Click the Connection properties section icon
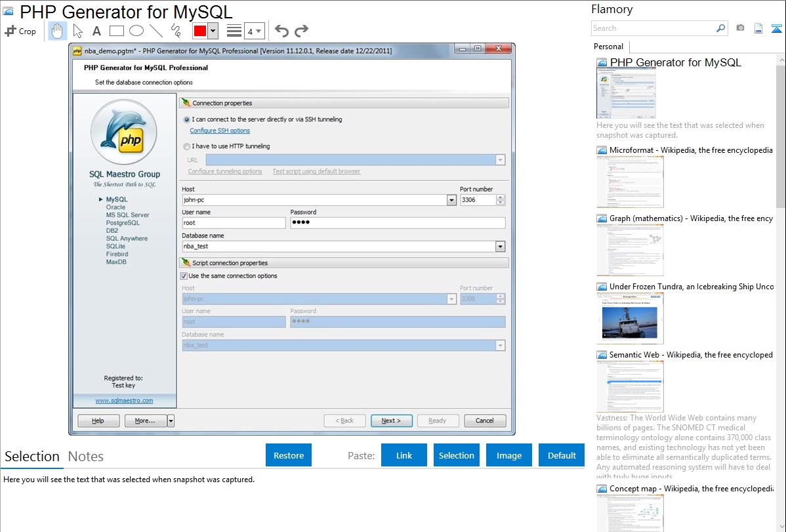786x532 pixels. (186, 103)
